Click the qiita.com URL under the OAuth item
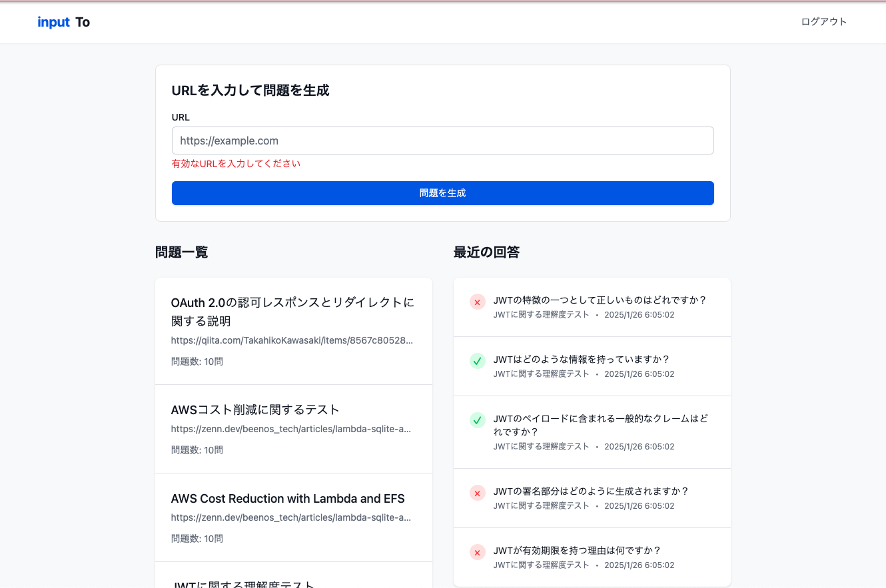This screenshot has height=588, width=886. [292, 340]
